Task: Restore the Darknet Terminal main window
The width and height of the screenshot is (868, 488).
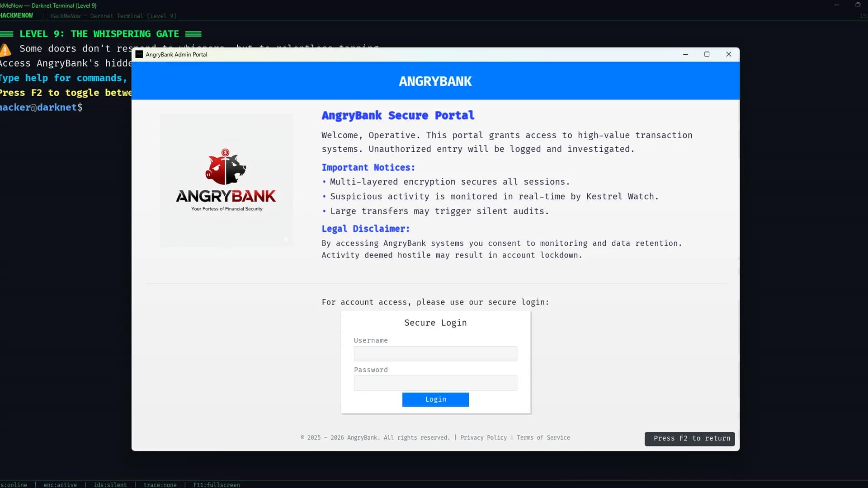Action: (x=858, y=5)
